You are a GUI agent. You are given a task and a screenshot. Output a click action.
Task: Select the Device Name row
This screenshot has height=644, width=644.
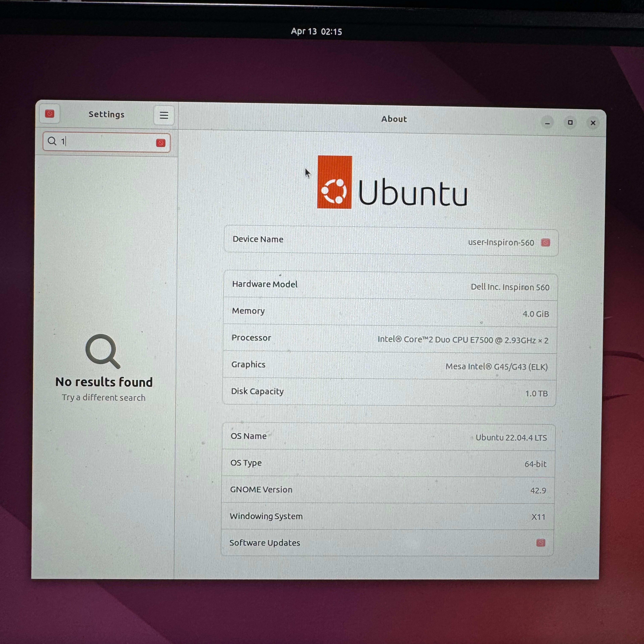click(x=391, y=241)
